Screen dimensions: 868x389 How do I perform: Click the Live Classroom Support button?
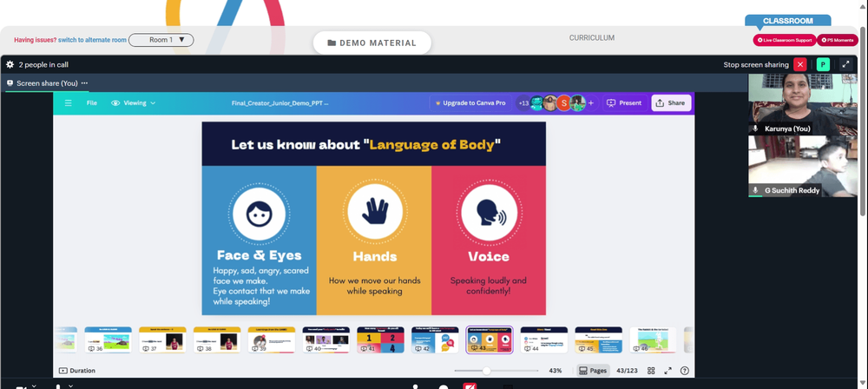(785, 41)
